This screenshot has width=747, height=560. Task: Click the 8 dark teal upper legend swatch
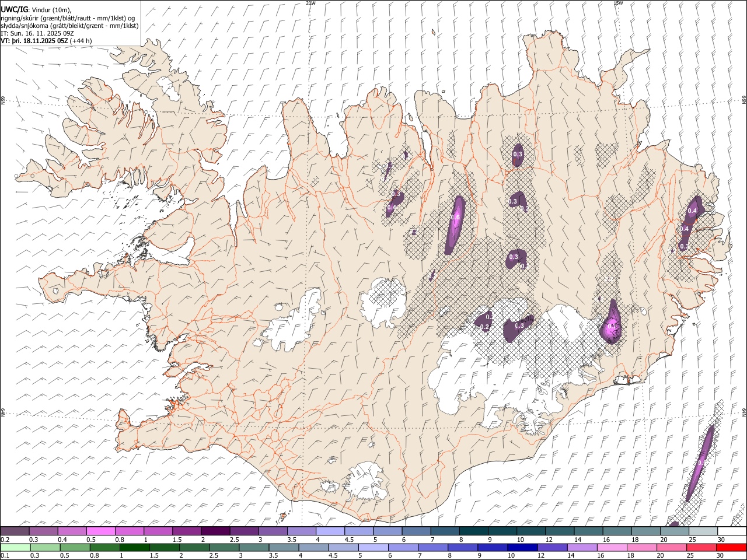[x=474, y=531]
